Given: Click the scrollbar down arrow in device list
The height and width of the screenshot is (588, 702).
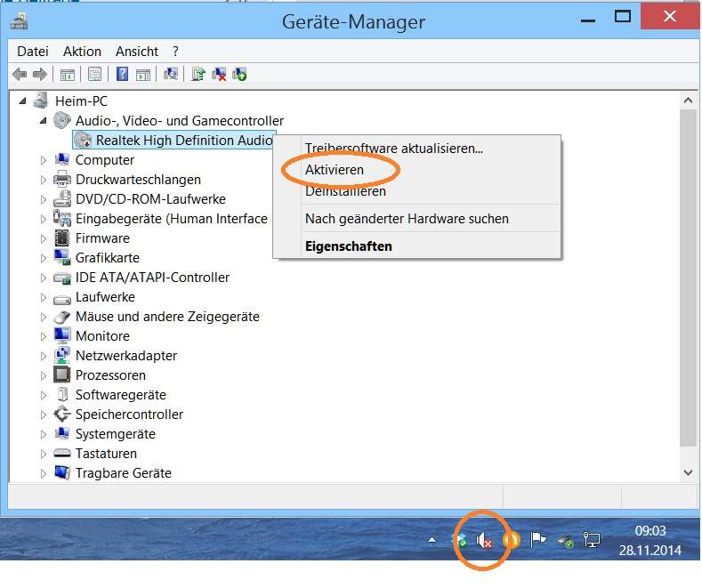Looking at the screenshot, I should click(688, 473).
